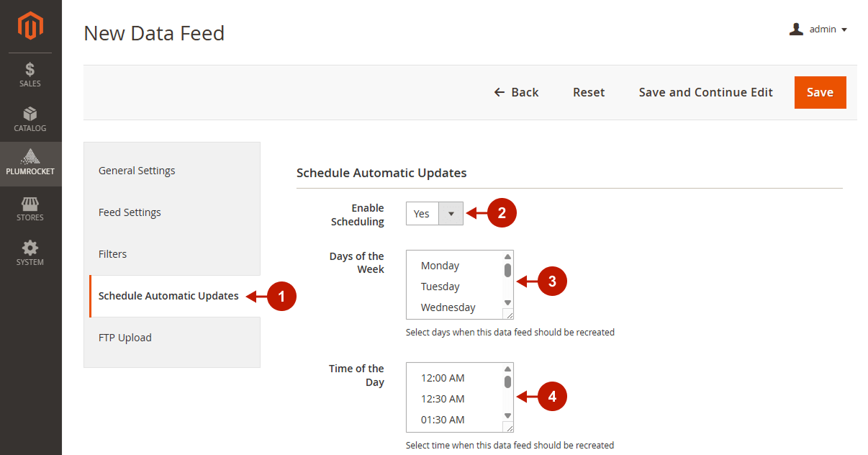The height and width of the screenshot is (455, 868).
Task: Click the Magento logo icon
Action: 30,27
